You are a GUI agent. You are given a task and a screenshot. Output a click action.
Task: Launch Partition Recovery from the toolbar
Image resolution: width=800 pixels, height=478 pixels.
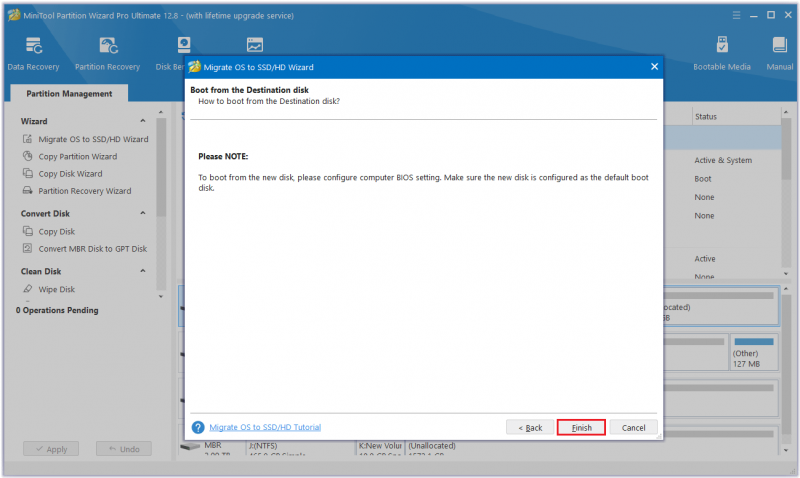click(107, 54)
